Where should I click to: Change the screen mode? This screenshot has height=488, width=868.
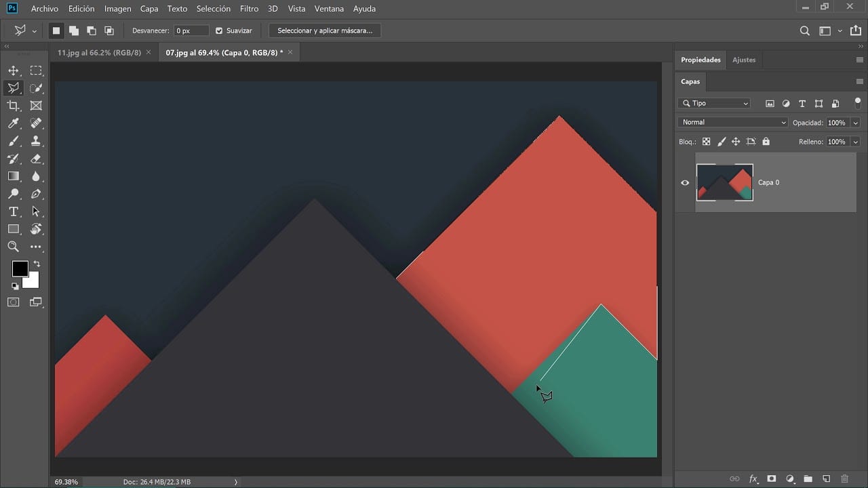[36, 302]
